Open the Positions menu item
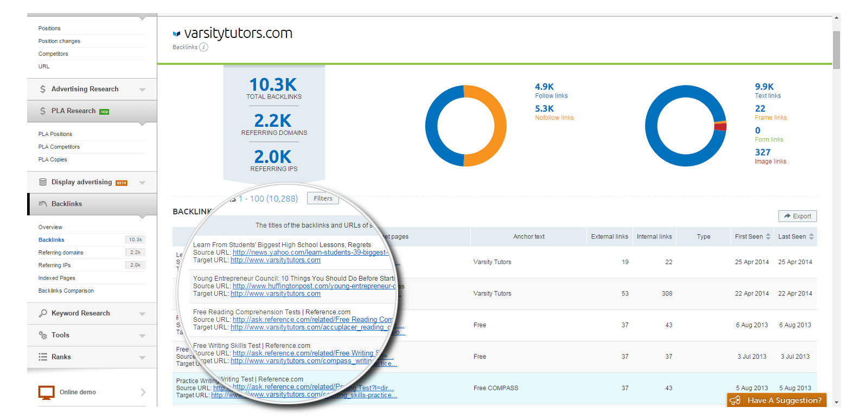 [49, 28]
